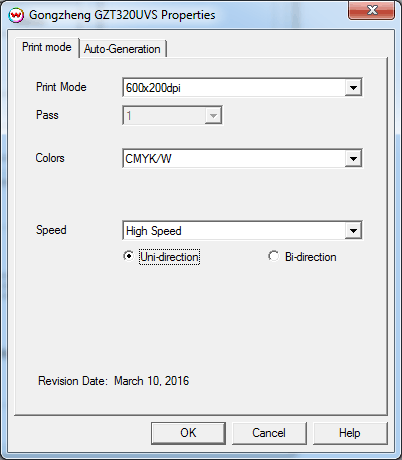This screenshot has height=460, width=402.
Task: Select the Print mode tab
Action: 47,47
